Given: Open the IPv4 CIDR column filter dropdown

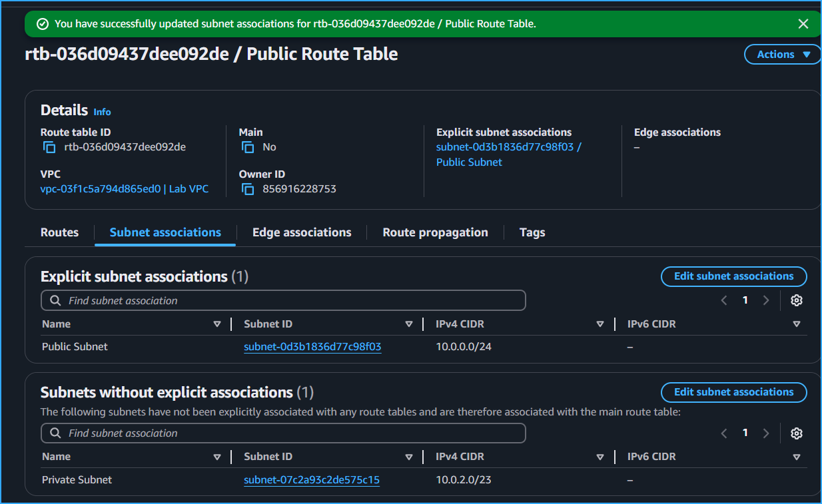Looking at the screenshot, I should [x=600, y=324].
